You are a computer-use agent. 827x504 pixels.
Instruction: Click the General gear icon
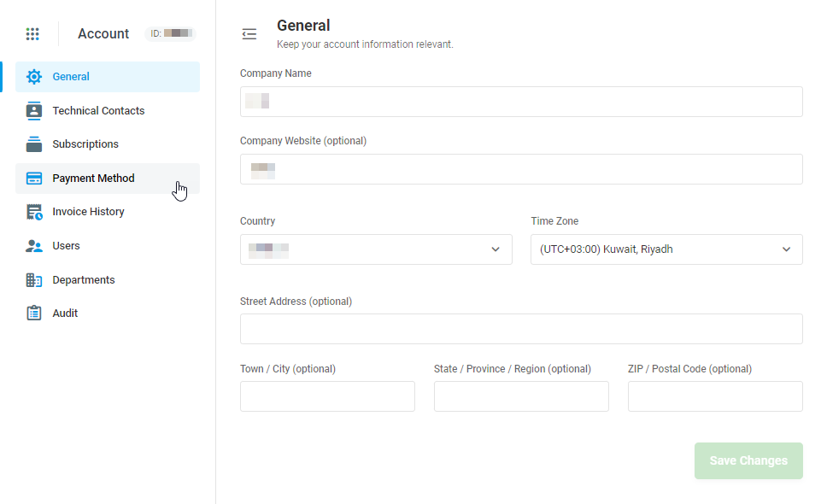click(34, 77)
